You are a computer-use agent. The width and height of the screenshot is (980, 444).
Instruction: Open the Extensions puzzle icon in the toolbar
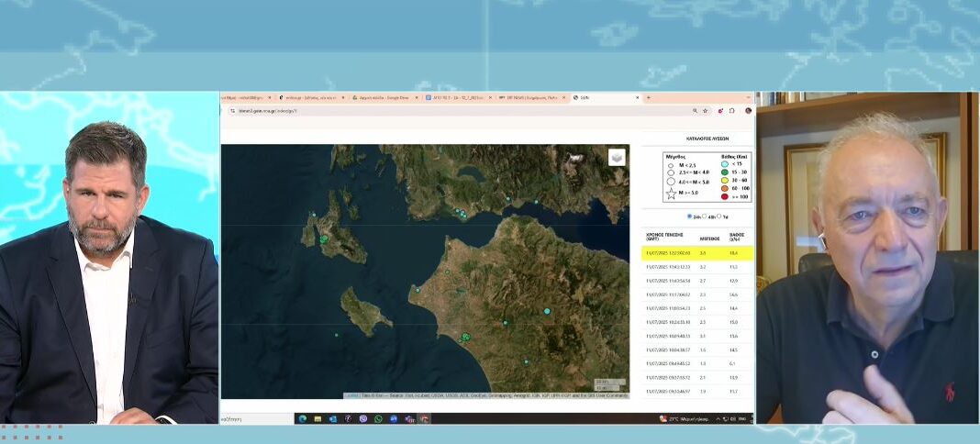click(x=733, y=110)
